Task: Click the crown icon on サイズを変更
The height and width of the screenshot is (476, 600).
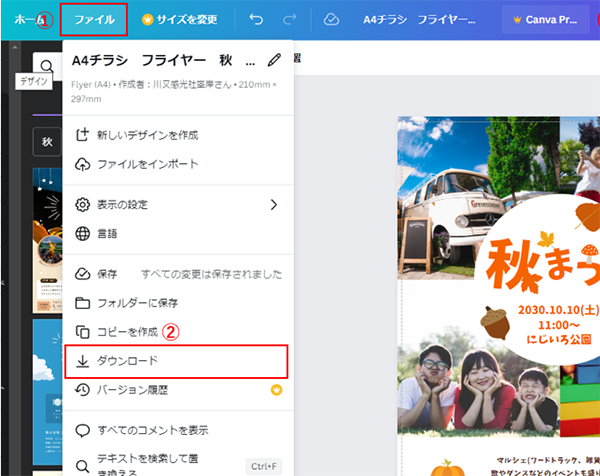Action: tap(147, 20)
